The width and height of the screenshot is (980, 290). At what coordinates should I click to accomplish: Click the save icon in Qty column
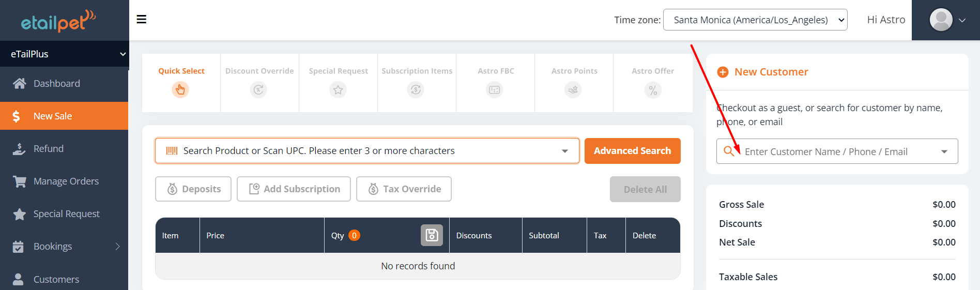tap(432, 236)
